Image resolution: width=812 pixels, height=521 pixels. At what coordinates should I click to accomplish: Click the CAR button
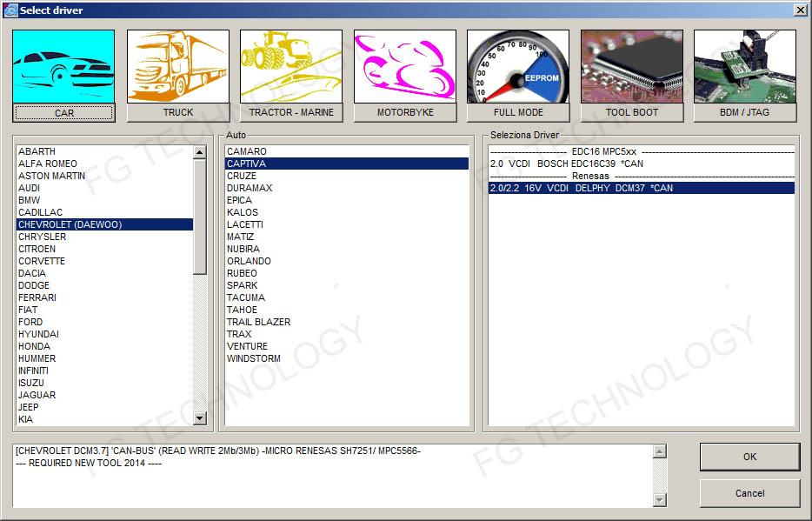click(x=63, y=113)
